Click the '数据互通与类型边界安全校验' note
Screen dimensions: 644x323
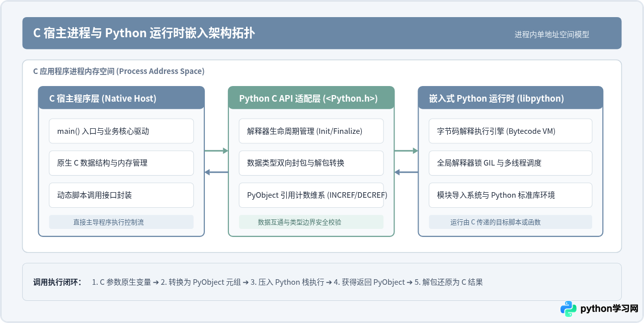click(x=311, y=222)
